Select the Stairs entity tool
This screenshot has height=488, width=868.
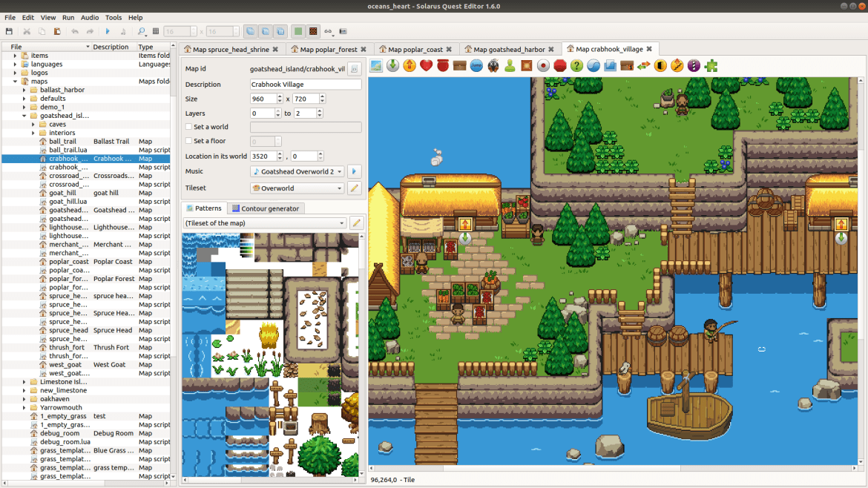(x=677, y=66)
